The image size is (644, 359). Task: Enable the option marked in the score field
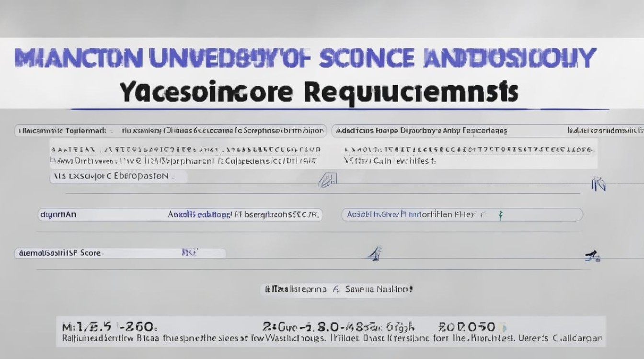[x=184, y=252]
